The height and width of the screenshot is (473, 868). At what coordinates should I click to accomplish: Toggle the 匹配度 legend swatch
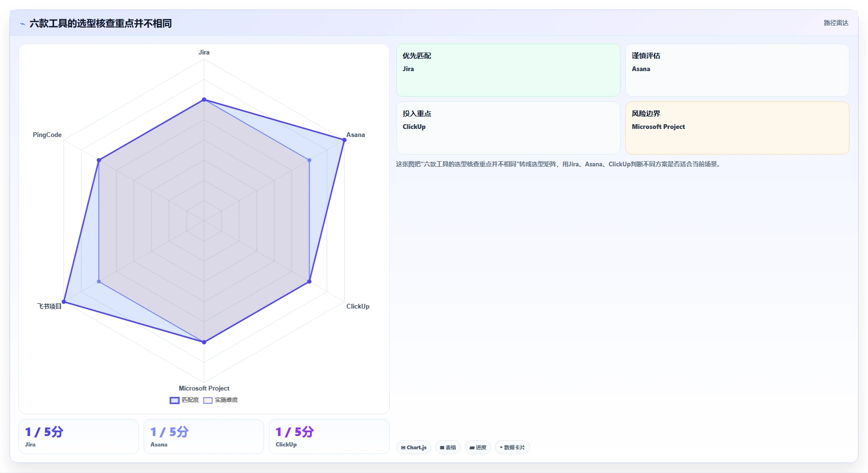point(174,400)
